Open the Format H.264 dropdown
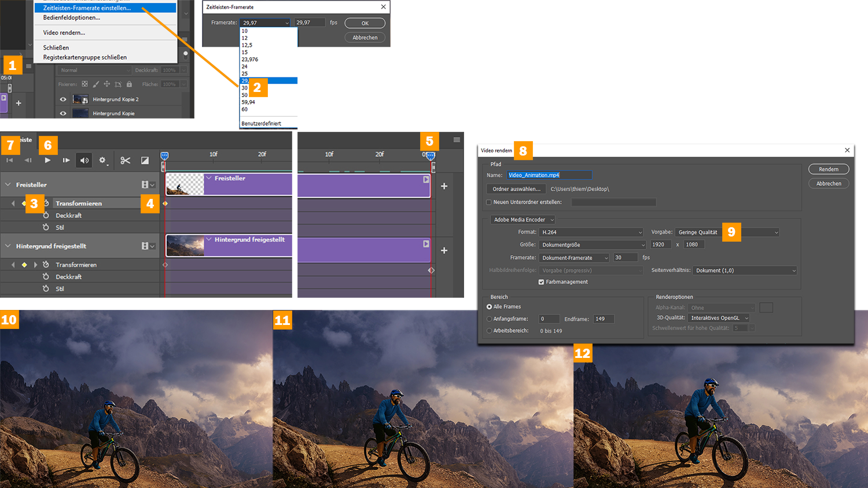This screenshot has width=868, height=488. coord(591,232)
